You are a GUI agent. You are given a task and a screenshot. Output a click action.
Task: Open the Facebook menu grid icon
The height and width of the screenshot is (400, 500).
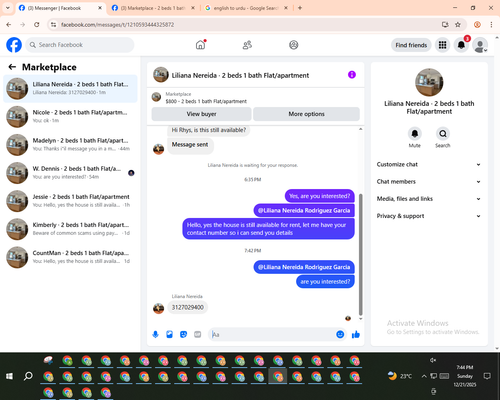[442, 45]
